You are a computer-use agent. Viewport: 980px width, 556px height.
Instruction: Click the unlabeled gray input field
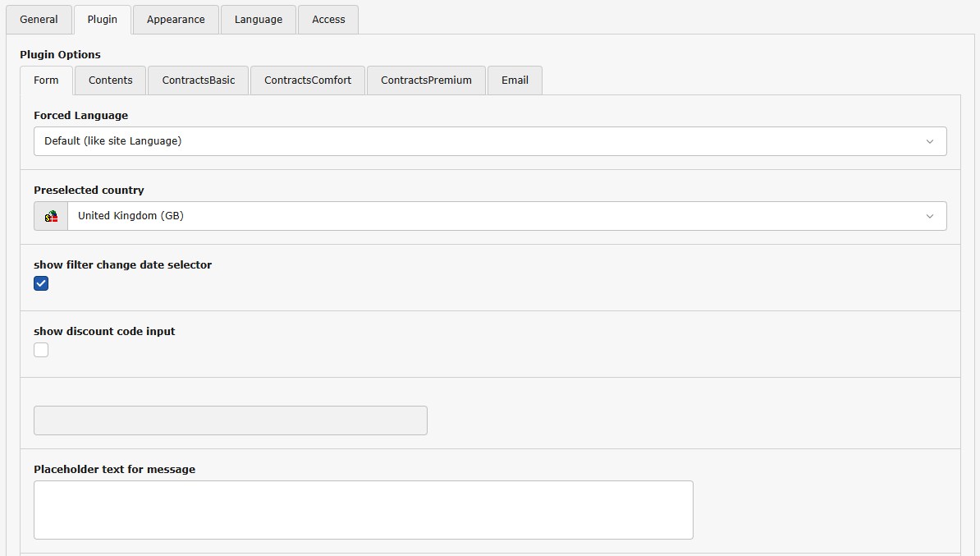coord(230,420)
